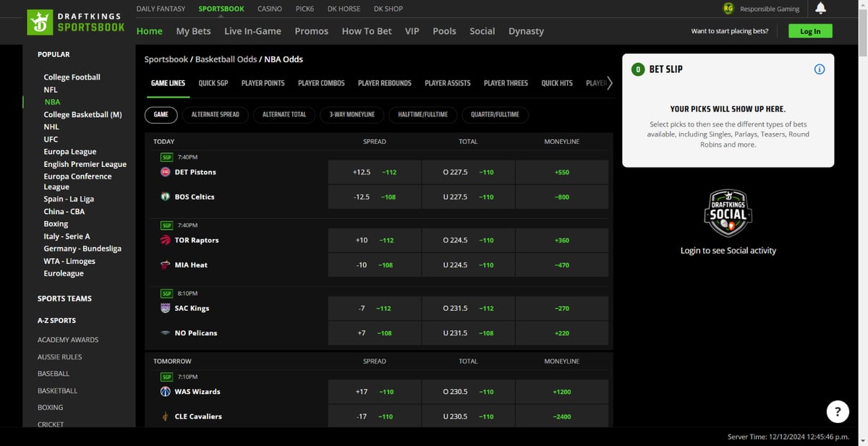Image resolution: width=868 pixels, height=446 pixels.
Task: Select College Football in Popular list
Action: [72, 77]
